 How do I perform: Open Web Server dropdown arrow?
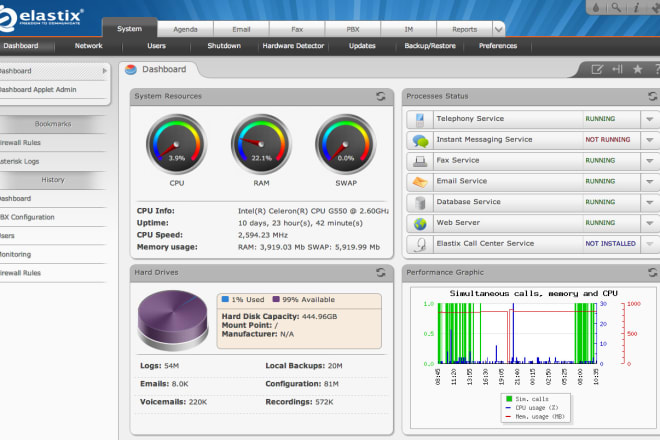click(649, 223)
